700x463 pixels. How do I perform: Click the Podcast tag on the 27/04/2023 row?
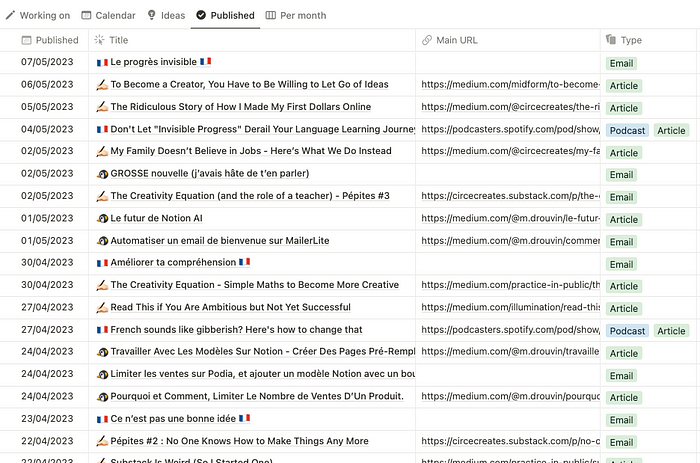pos(627,331)
